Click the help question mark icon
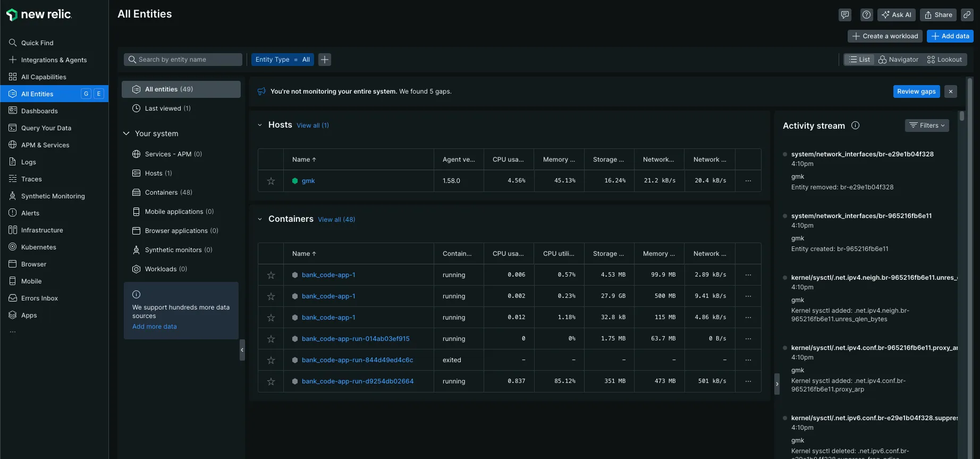 (866, 15)
